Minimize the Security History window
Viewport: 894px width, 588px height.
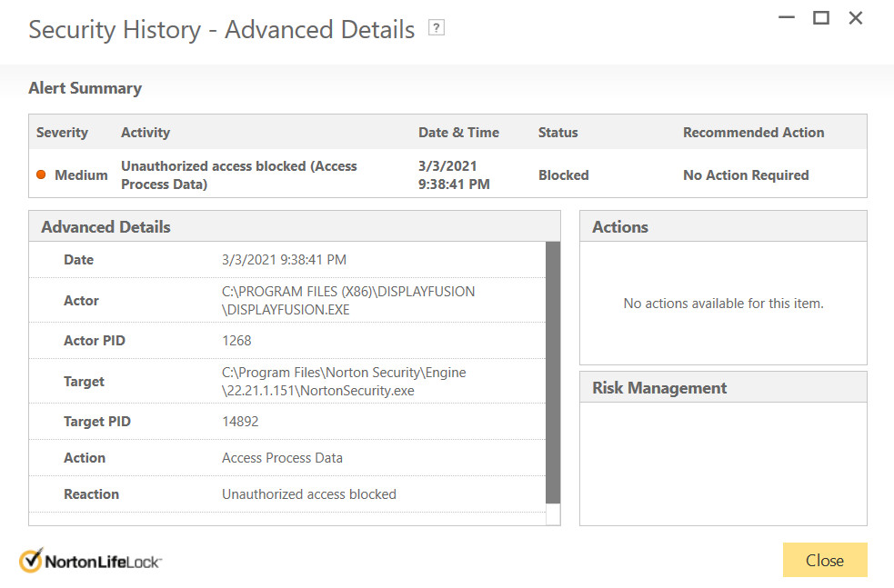(x=786, y=18)
